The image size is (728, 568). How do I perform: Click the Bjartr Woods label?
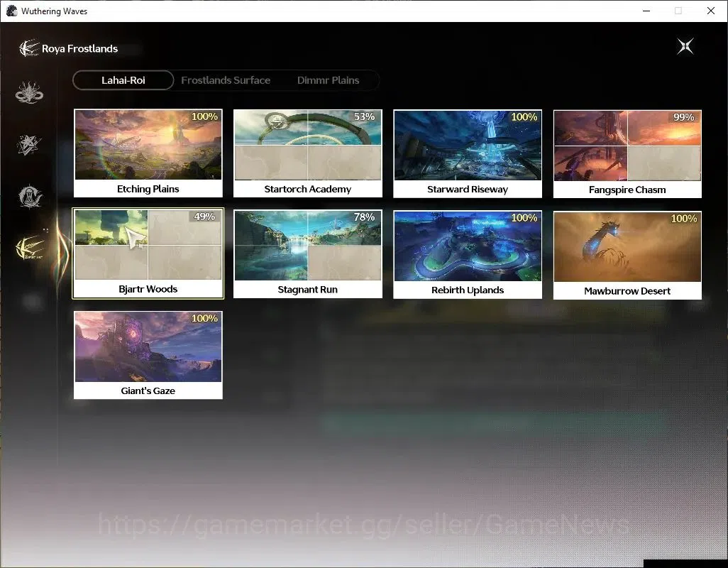(148, 290)
